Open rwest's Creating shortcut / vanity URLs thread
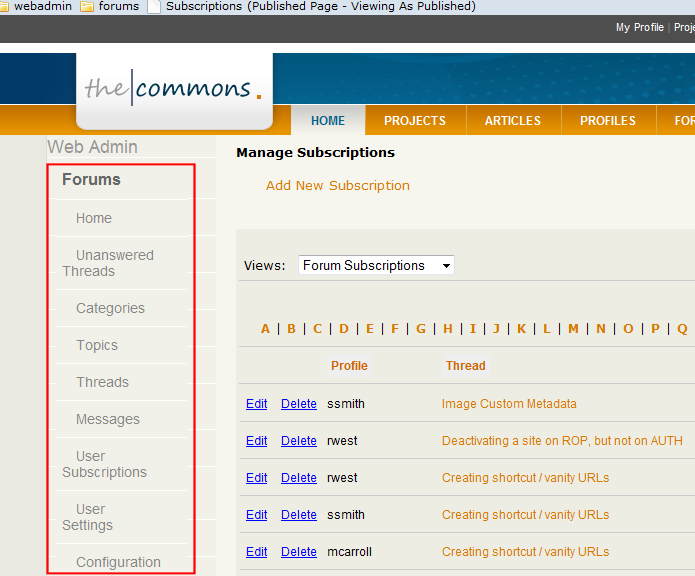This screenshot has width=695, height=576. pos(525,478)
